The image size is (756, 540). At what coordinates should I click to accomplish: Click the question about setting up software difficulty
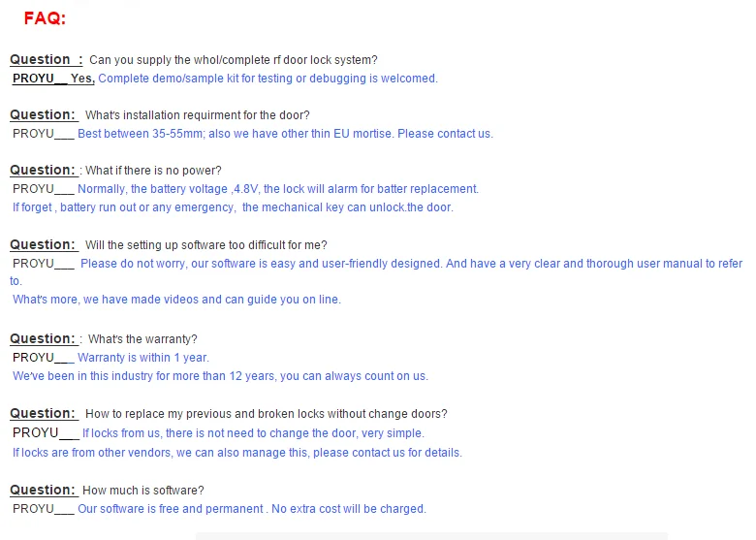(x=205, y=245)
